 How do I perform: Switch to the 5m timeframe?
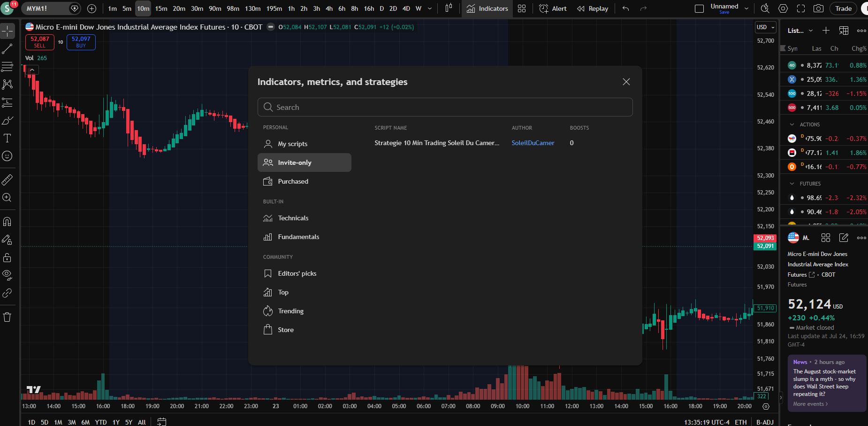point(127,8)
